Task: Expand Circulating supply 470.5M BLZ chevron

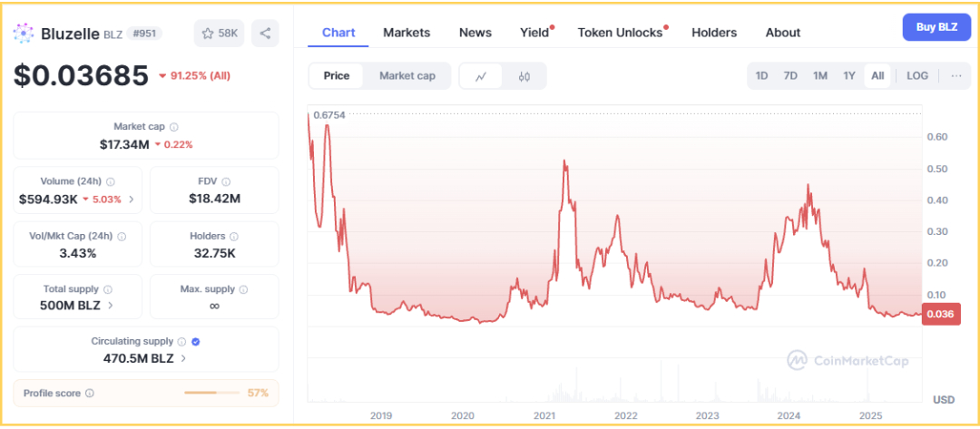Action: coord(183,358)
